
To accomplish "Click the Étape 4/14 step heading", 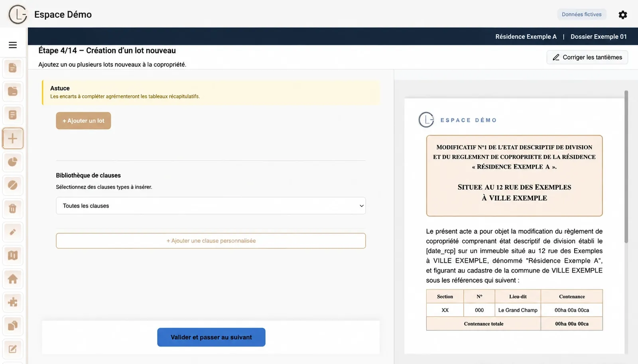I will [x=107, y=51].
